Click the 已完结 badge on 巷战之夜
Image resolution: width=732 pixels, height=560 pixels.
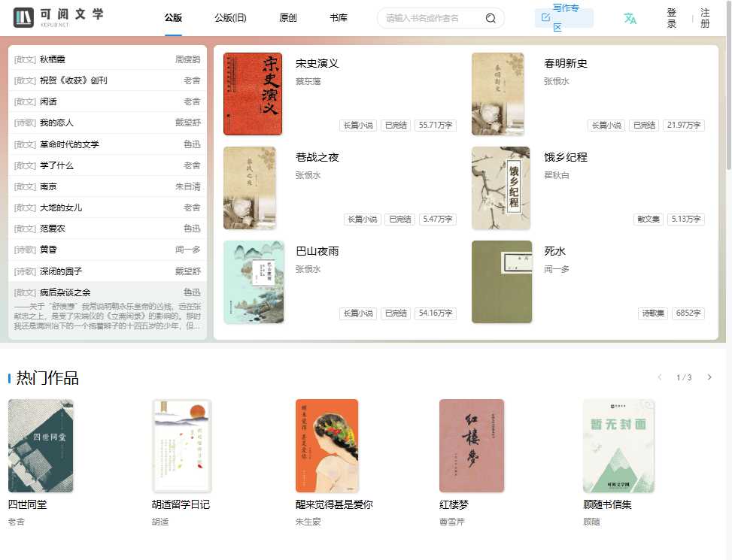(x=399, y=219)
